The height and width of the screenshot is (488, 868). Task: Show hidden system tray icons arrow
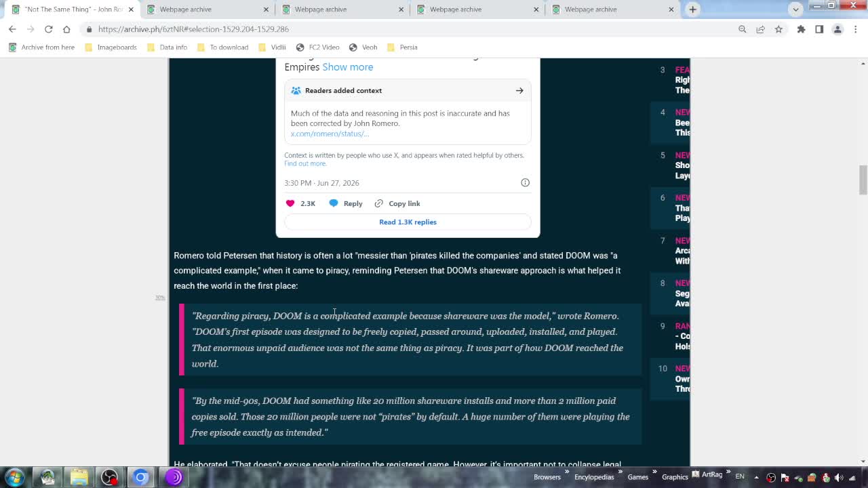[756, 477]
